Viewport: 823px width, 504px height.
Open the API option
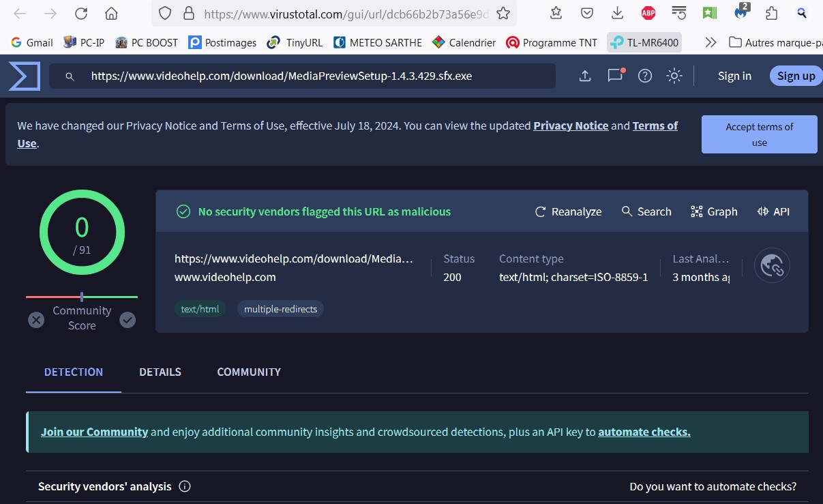tap(773, 212)
